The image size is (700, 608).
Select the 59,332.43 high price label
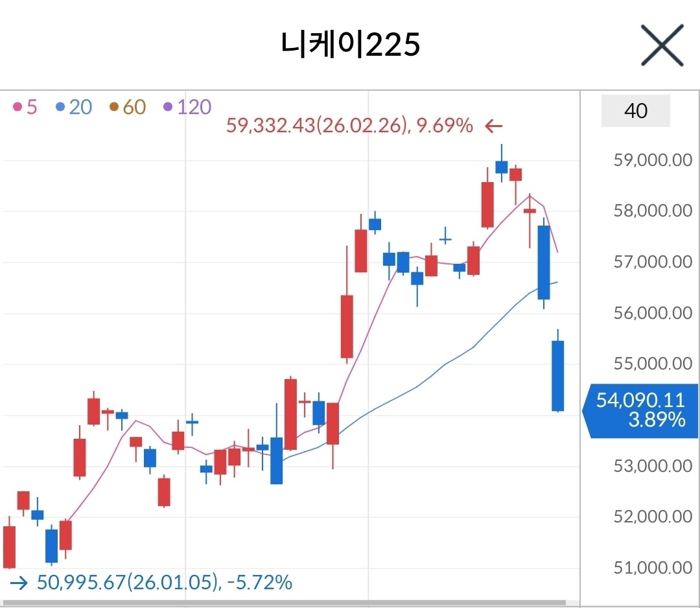[349, 126]
